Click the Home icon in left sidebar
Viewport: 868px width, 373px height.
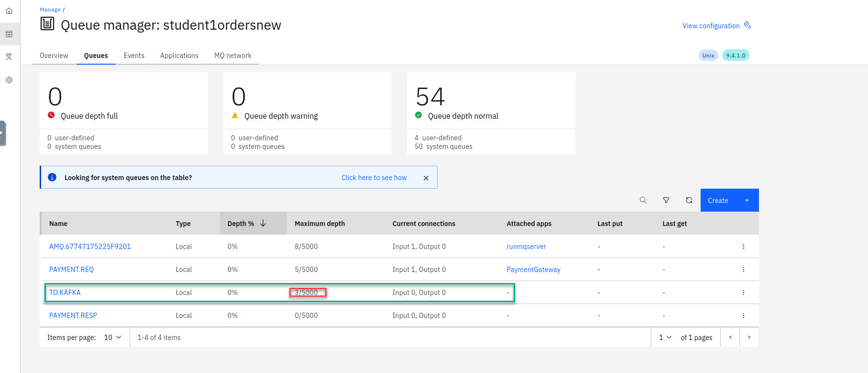coord(9,11)
